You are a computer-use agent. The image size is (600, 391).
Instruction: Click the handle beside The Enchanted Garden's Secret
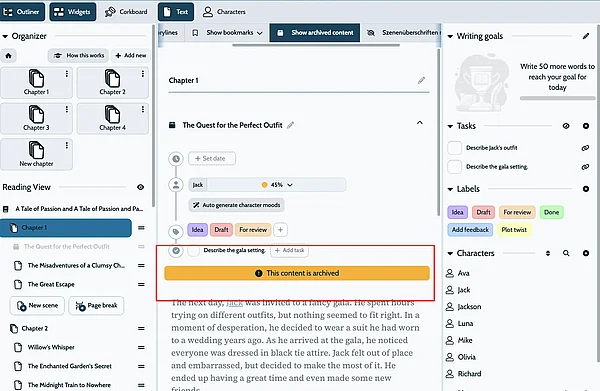pyautogui.click(x=141, y=366)
